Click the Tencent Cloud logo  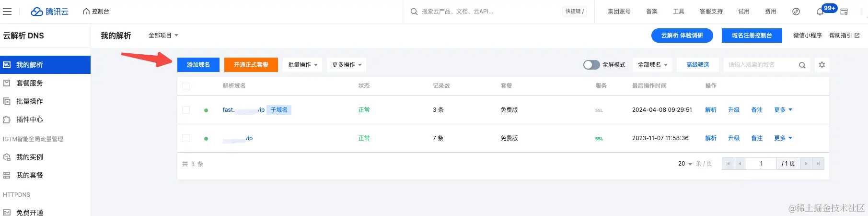coord(49,12)
